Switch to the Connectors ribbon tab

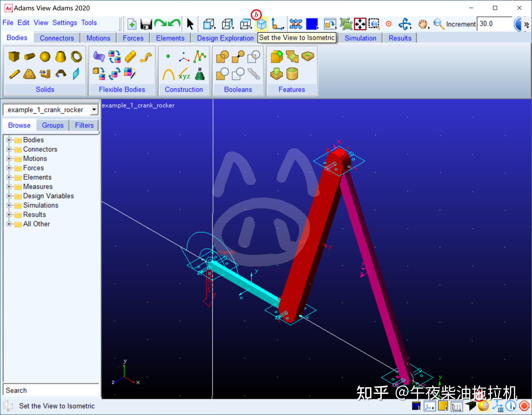tap(57, 38)
